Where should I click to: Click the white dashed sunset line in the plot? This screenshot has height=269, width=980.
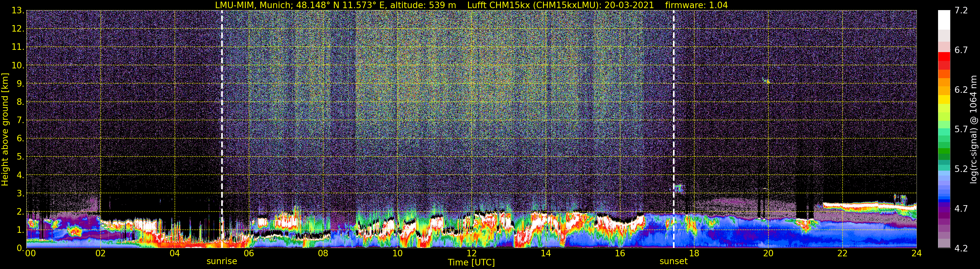pos(673,129)
